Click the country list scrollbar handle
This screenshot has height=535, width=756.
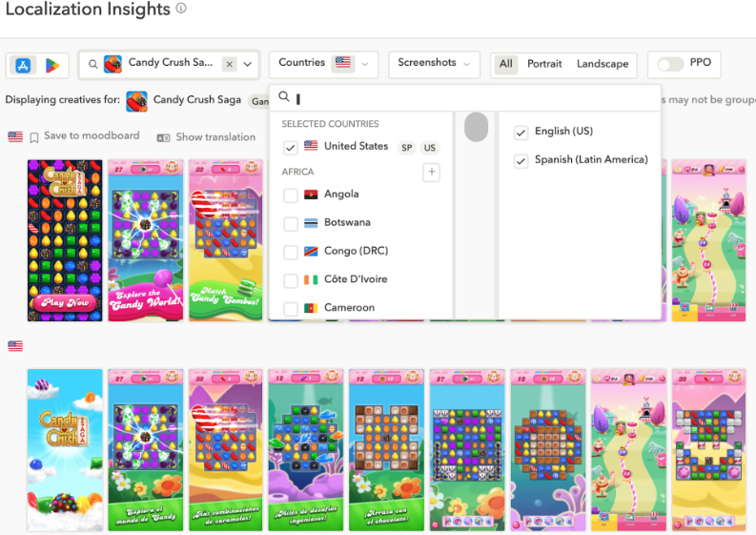pyautogui.click(x=476, y=127)
